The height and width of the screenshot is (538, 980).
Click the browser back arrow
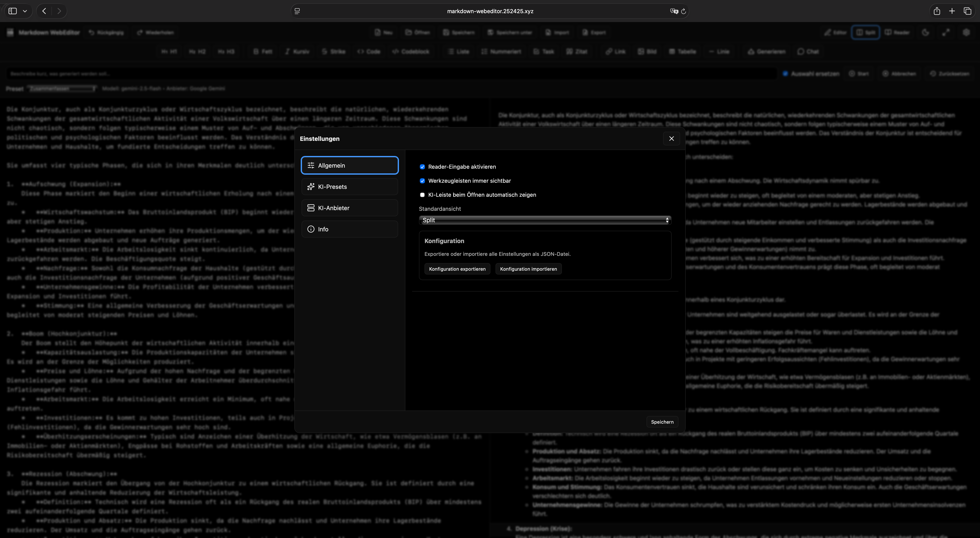coord(44,11)
